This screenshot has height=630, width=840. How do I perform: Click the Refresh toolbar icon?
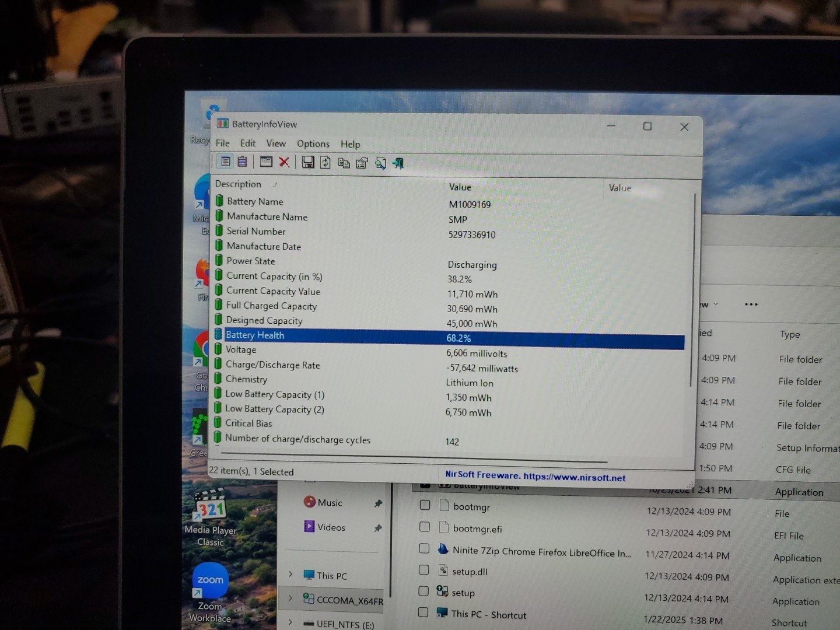point(325,163)
